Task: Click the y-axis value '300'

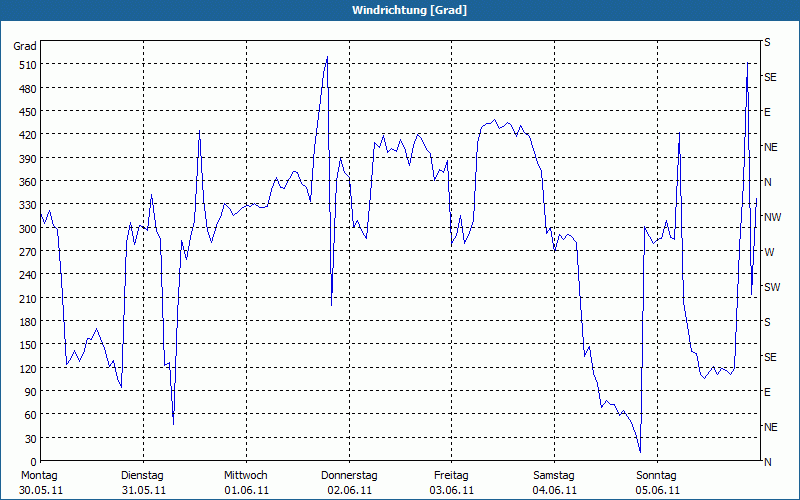Action: click(x=28, y=229)
